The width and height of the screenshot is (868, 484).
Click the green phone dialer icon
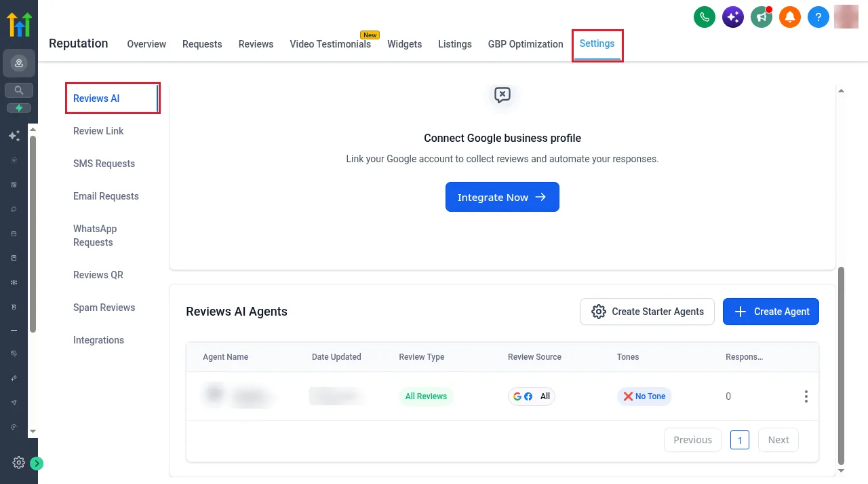[705, 16]
